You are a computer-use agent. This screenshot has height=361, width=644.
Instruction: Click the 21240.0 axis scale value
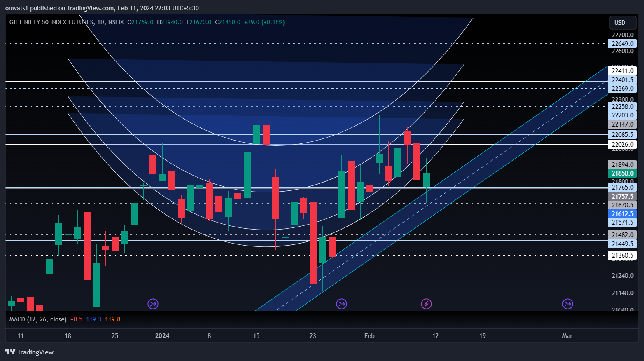coord(623,276)
